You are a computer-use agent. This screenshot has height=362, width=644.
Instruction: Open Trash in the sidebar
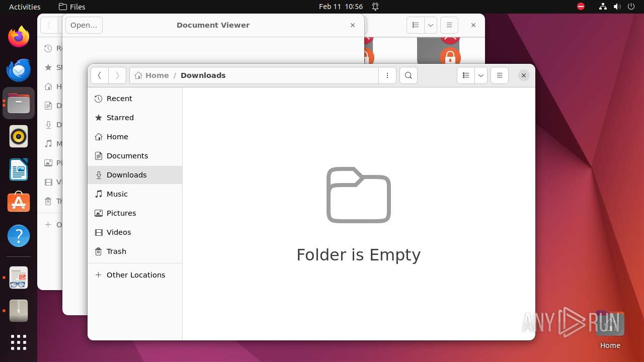coord(135,251)
